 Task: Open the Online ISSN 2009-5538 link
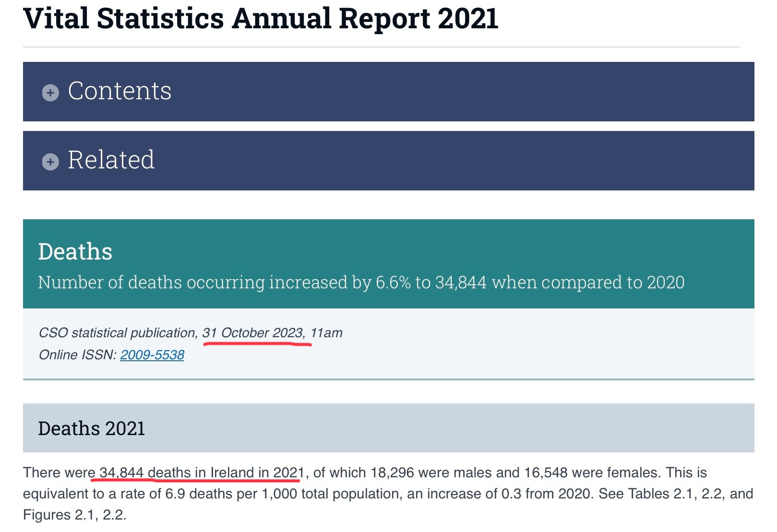[152, 355]
